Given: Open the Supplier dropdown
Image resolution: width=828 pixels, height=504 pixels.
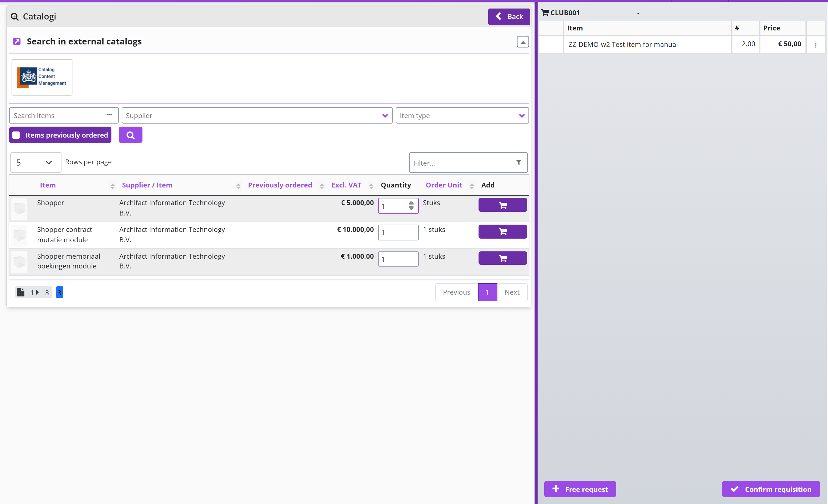Looking at the screenshot, I should pos(257,116).
